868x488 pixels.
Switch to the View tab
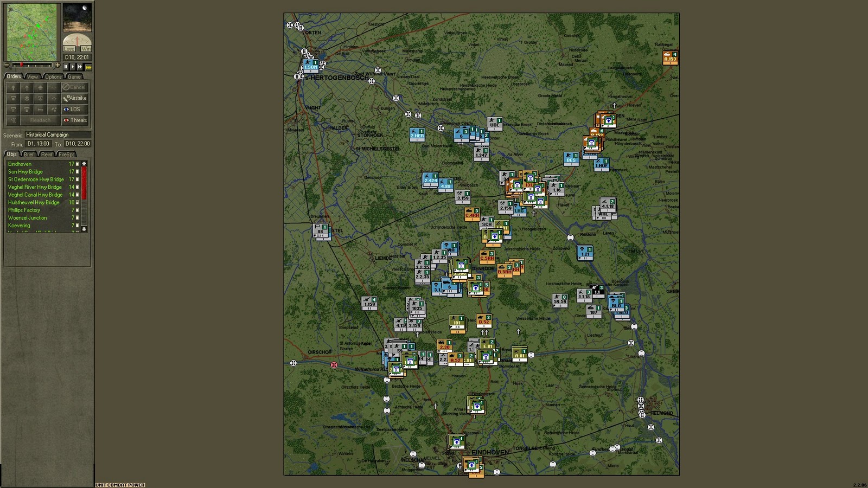point(33,76)
